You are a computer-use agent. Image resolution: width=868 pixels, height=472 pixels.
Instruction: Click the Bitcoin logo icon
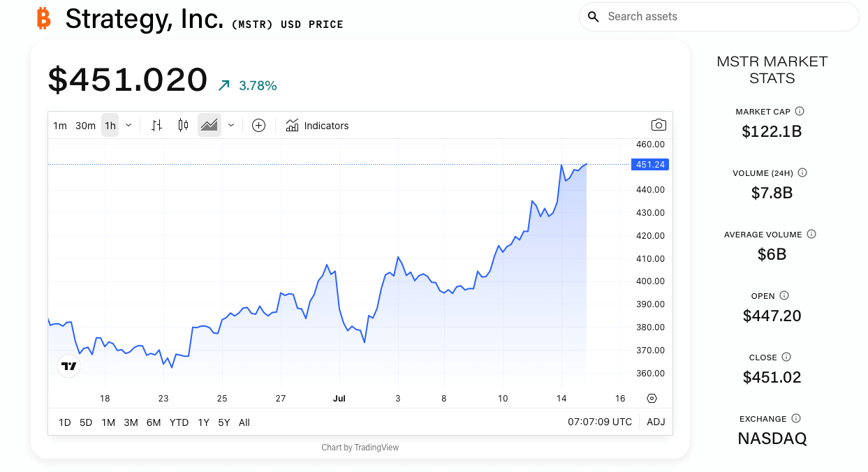[44, 18]
